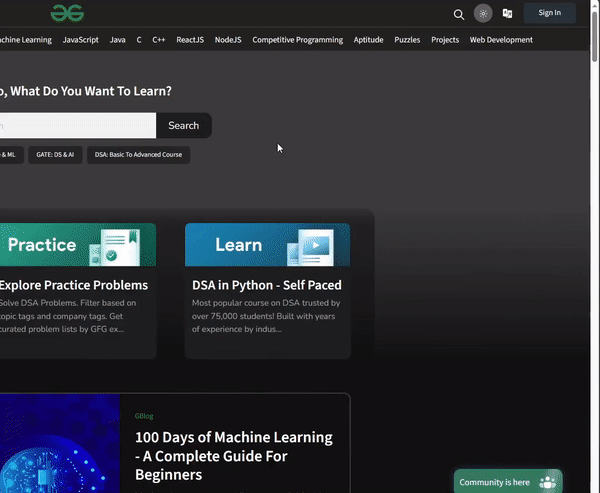Screen dimensions: 600x493
Task: Open the Learn banner image
Action: (x=267, y=245)
